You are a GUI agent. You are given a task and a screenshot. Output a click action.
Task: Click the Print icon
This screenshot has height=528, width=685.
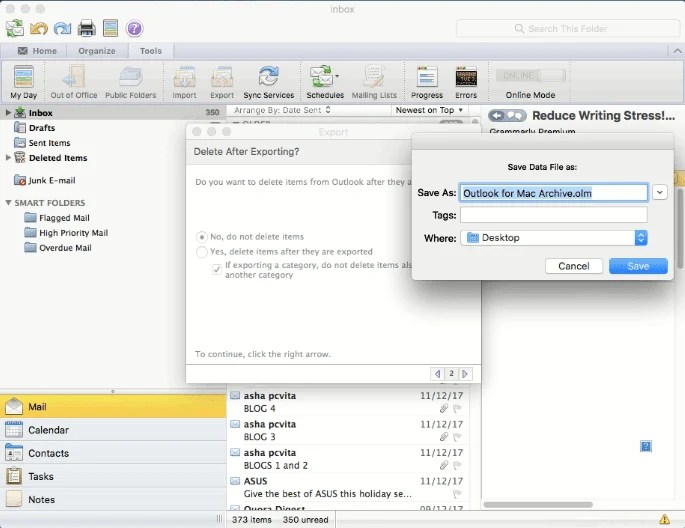tap(86, 29)
